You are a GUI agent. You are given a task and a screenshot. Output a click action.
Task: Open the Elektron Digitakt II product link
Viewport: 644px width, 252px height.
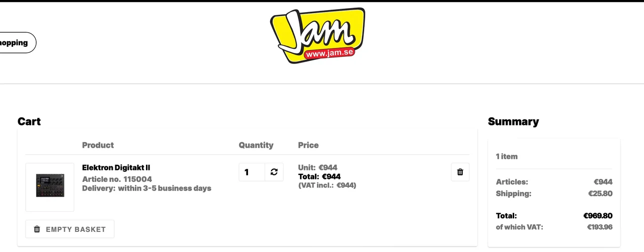116,168
